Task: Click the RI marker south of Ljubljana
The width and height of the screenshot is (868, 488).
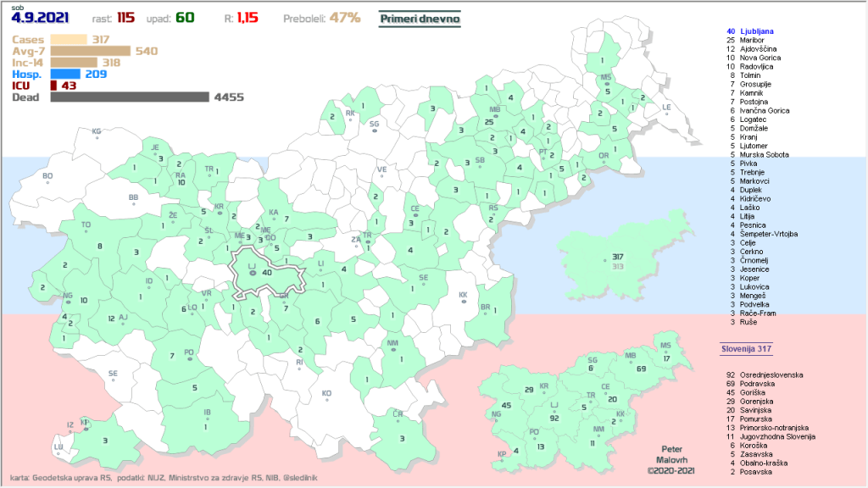Action: (x=299, y=366)
